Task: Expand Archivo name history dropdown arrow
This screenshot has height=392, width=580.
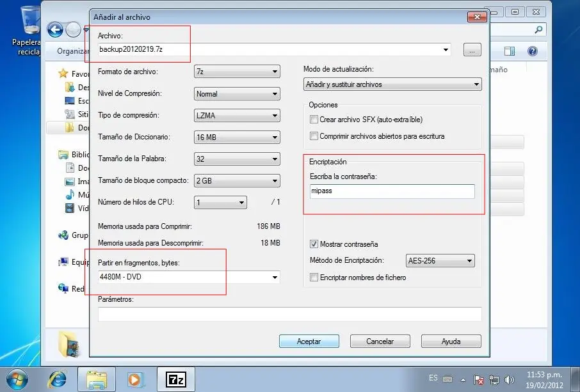Action: [x=446, y=49]
